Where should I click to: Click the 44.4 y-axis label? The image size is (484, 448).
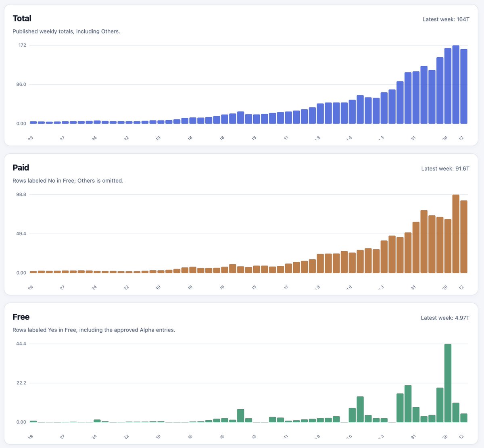click(21, 344)
